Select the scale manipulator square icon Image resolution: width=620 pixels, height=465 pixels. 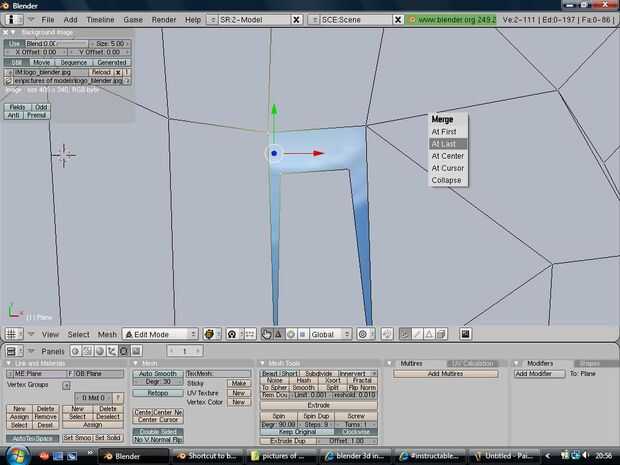[302, 335]
